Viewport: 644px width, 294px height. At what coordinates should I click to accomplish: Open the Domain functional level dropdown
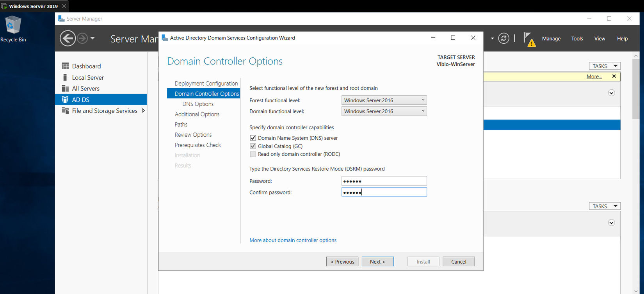(384, 111)
